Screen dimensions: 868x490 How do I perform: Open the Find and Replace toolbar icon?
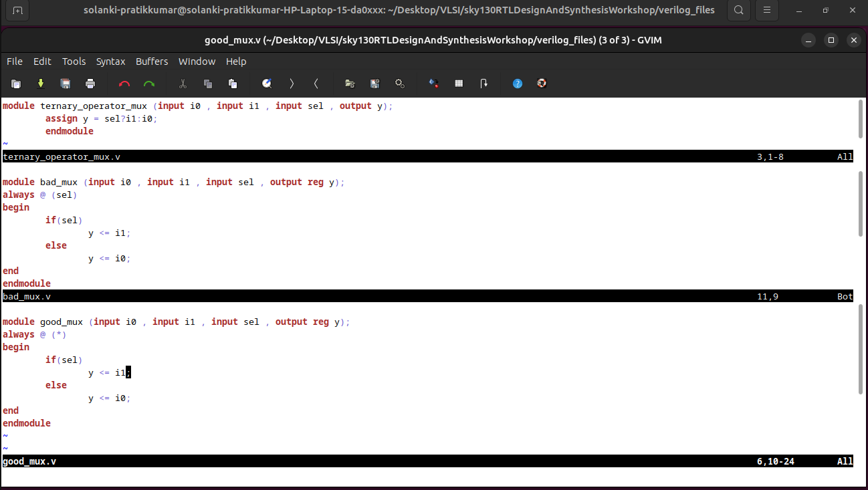coord(267,83)
